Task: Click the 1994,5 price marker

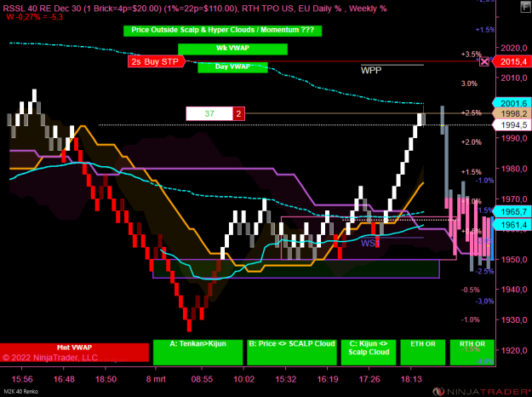Action: coord(512,125)
